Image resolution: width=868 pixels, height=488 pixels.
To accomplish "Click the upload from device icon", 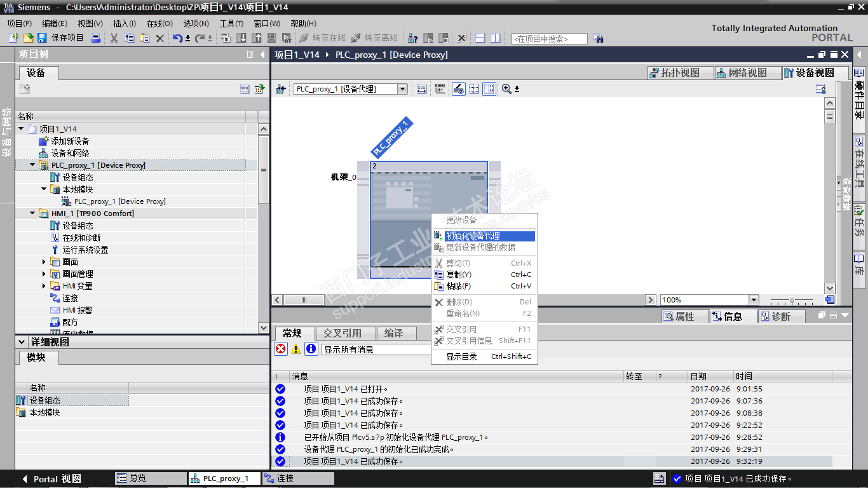I will pyautogui.click(x=256, y=38).
